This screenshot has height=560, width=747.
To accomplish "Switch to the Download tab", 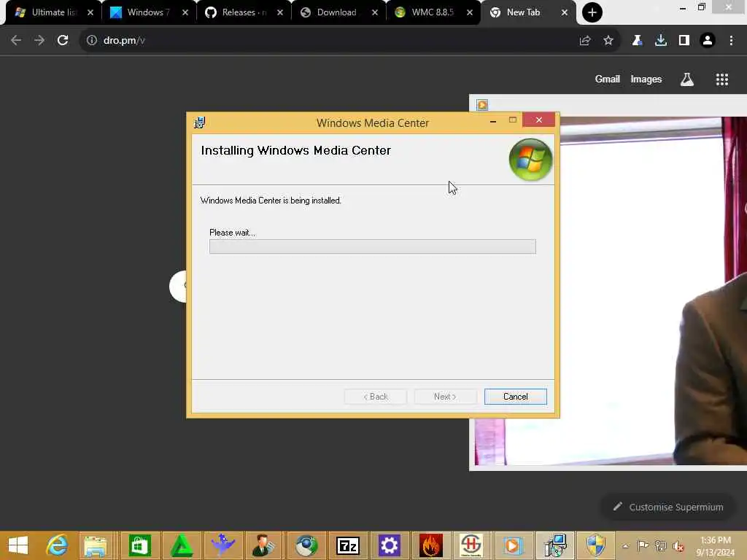I will (333, 12).
